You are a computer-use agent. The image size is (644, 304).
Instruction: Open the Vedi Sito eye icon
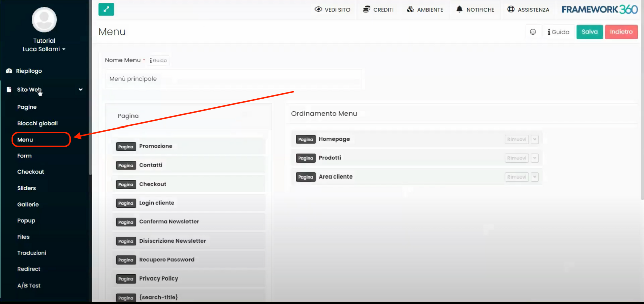click(x=318, y=10)
